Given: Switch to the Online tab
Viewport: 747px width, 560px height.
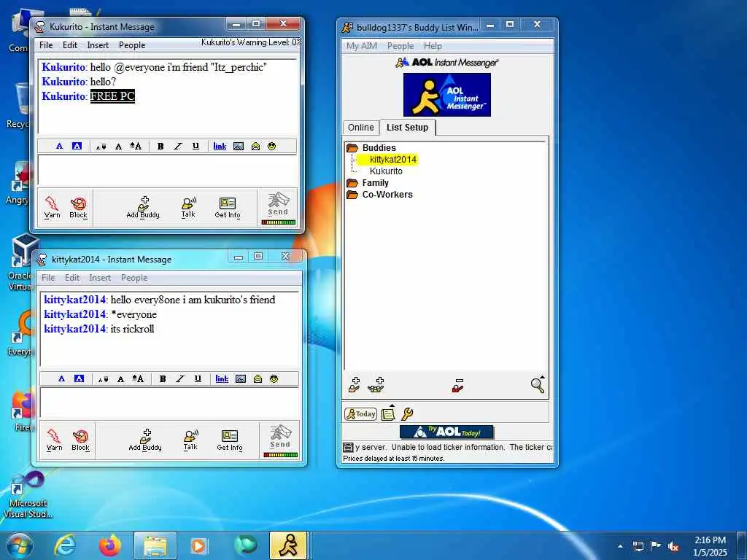Looking at the screenshot, I should pyautogui.click(x=360, y=128).
